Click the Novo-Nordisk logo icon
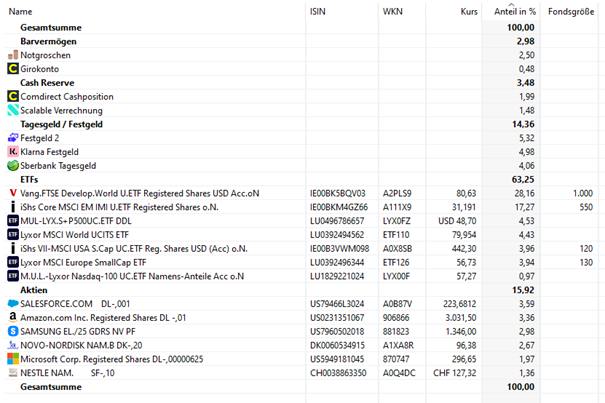 tap(13, 345)
